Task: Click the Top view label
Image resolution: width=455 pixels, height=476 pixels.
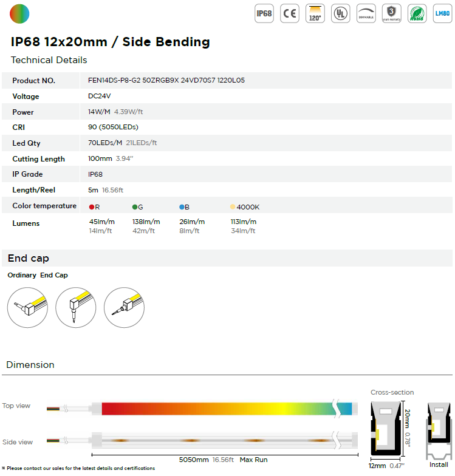Action: (x=16, y=406)
